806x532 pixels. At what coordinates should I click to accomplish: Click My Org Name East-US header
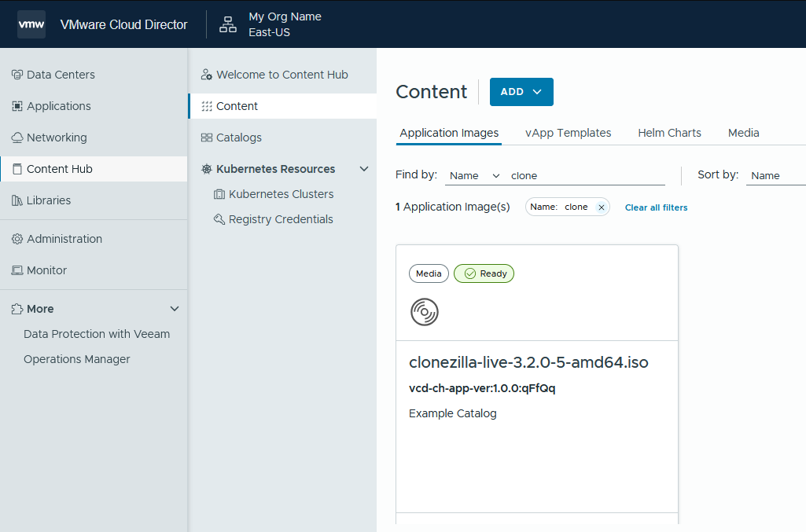click(x=285, y=24)
